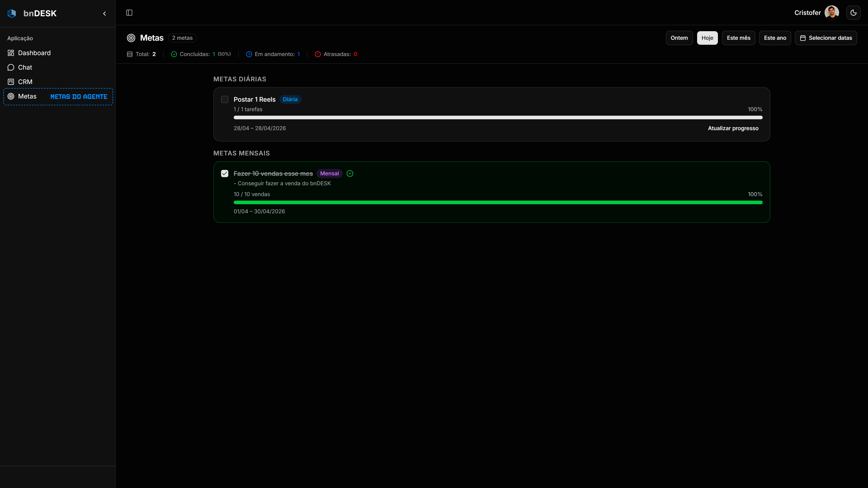Check the Postar 1 Reels checkbox
This screenshot has height=488, width=868.
click(225, 99)
